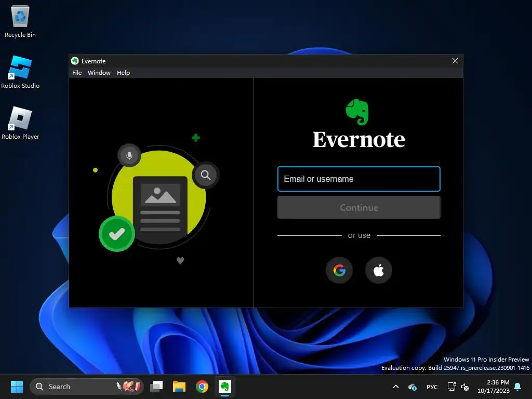Click the magnifier icon in illustration
The width and height of the screenshot is (532, 399).
(x=206, y=175)
